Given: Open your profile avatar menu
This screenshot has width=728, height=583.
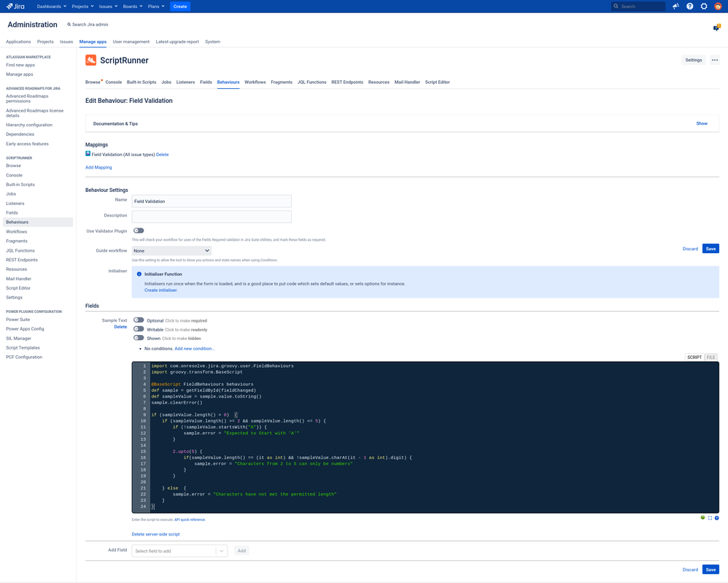Looking at the screenshot, I should 717,6.
